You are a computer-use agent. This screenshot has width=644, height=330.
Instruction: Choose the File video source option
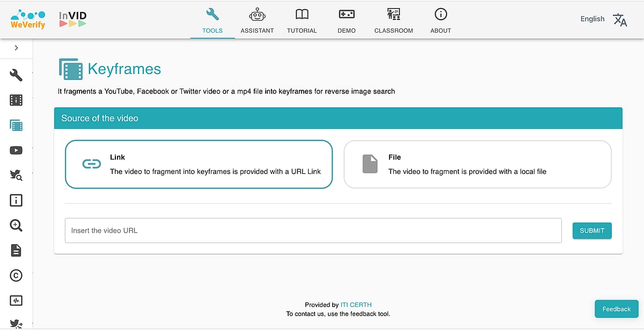477,164
